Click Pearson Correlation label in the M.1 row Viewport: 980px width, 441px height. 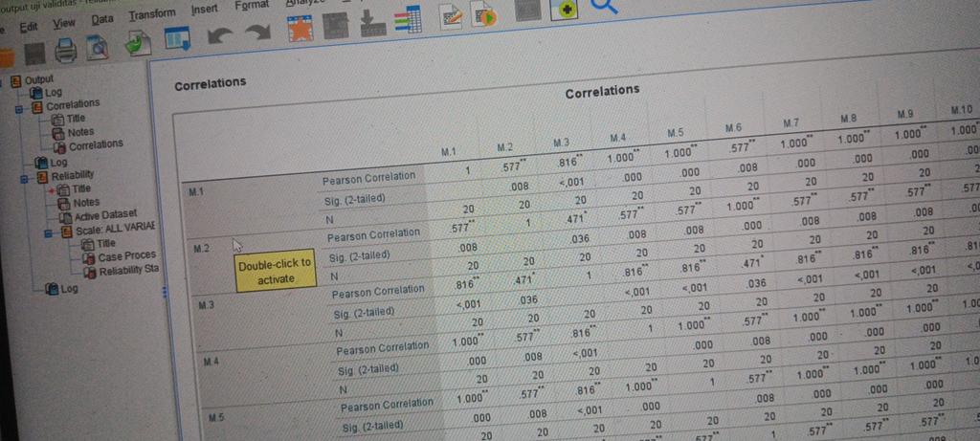point(367,179)
